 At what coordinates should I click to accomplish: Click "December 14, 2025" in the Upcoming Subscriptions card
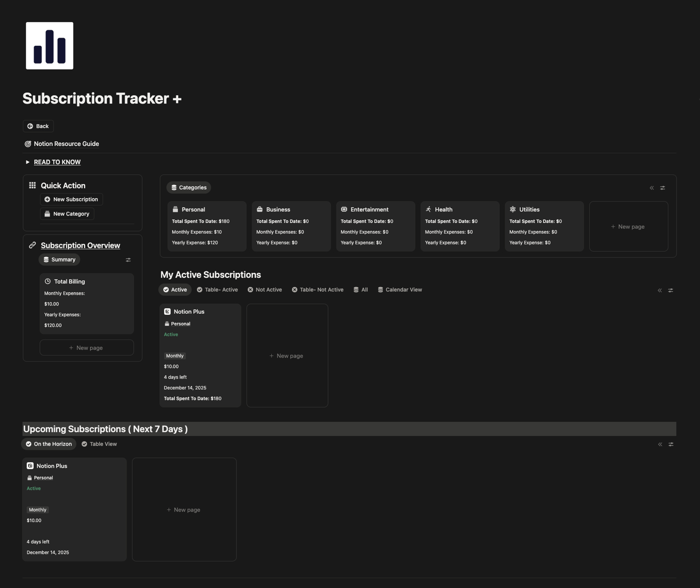point(48,553)
